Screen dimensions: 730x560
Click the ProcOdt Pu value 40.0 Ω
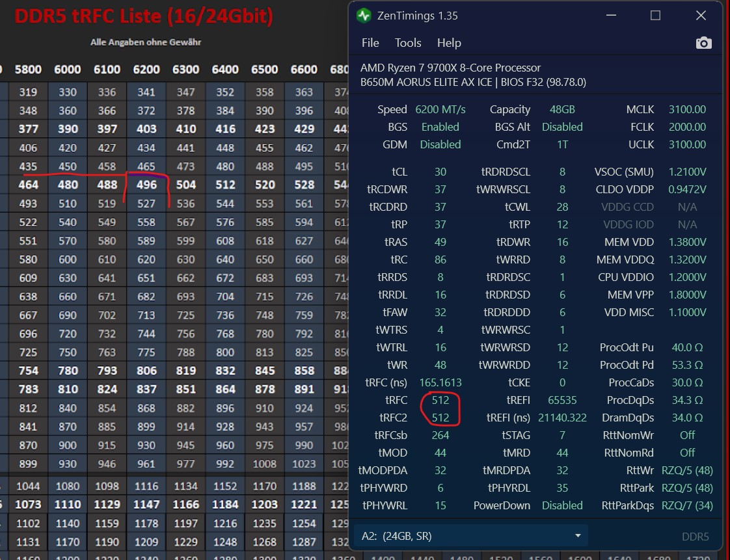(687, 347)
